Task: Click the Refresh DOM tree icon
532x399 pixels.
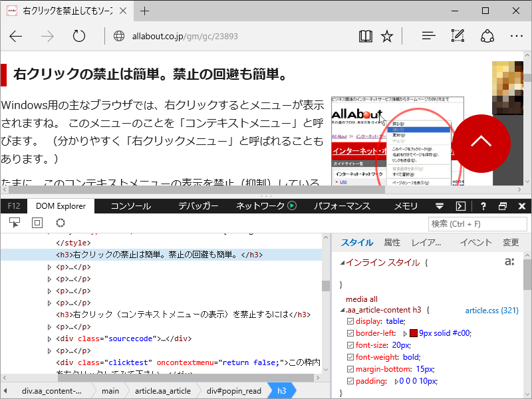Action: coord(61,223)
